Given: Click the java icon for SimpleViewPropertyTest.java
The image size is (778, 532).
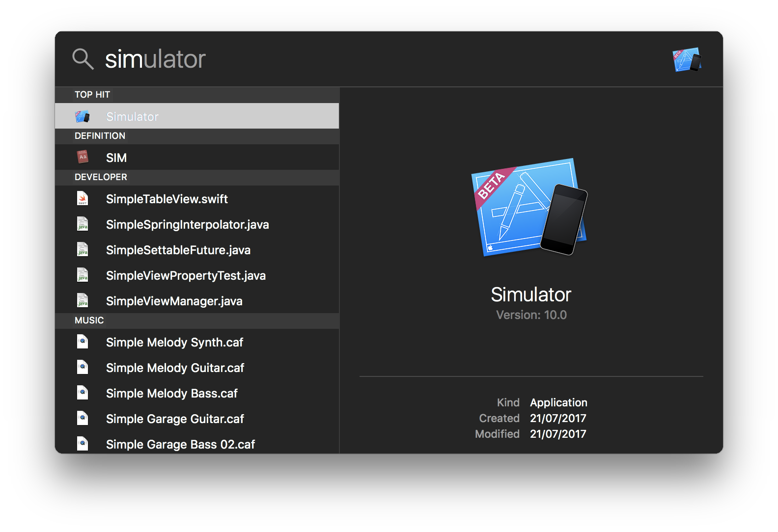Looking at the screenshot, I should [83, 275].
